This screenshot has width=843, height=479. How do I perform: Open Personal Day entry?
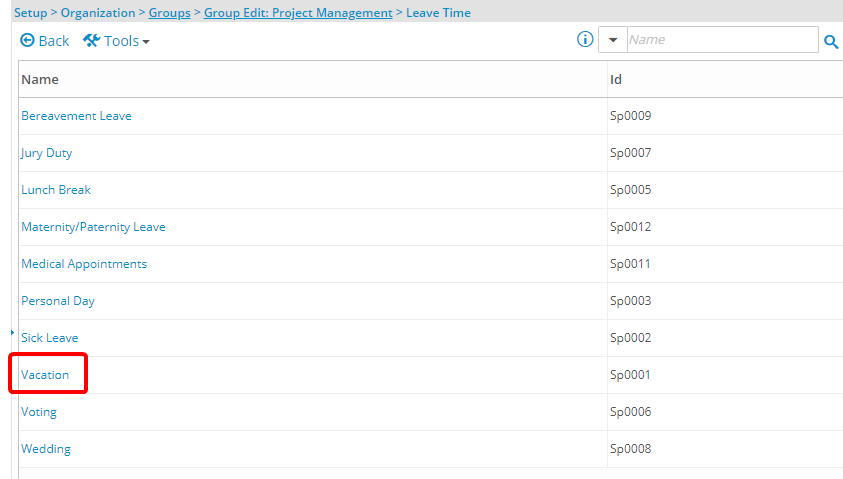pyautogui.click(x=58, y=301)
